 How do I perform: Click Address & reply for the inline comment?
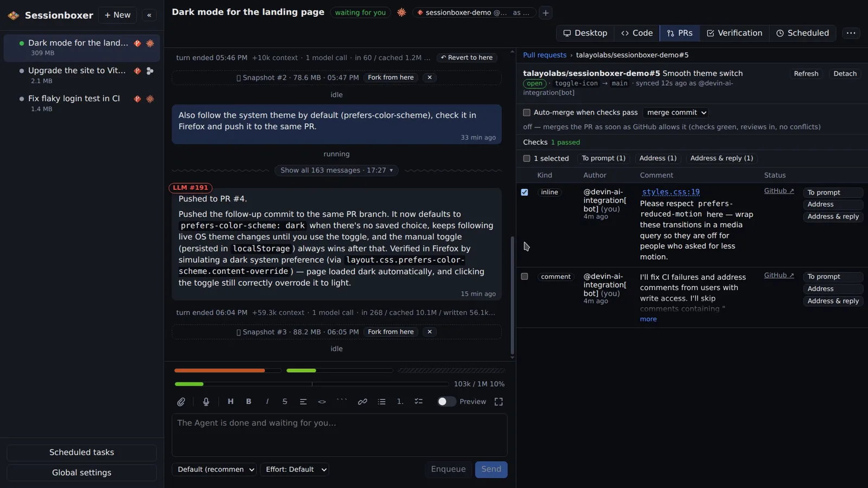[833, 217]
